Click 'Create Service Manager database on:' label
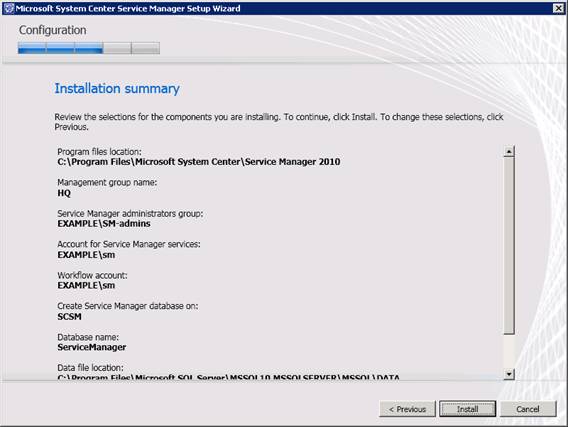This screenshot has height=427, width=568. pyautogui.click(x=128, y=306)
